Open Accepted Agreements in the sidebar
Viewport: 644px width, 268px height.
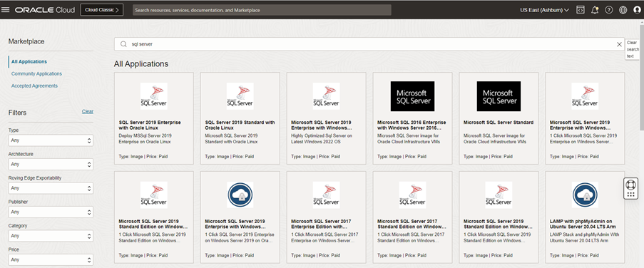pos(34,86)
